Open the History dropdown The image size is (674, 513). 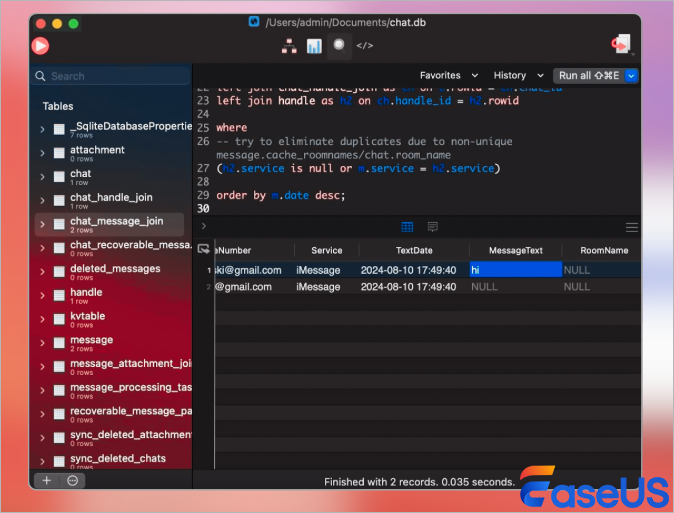(x=516, y=75)
